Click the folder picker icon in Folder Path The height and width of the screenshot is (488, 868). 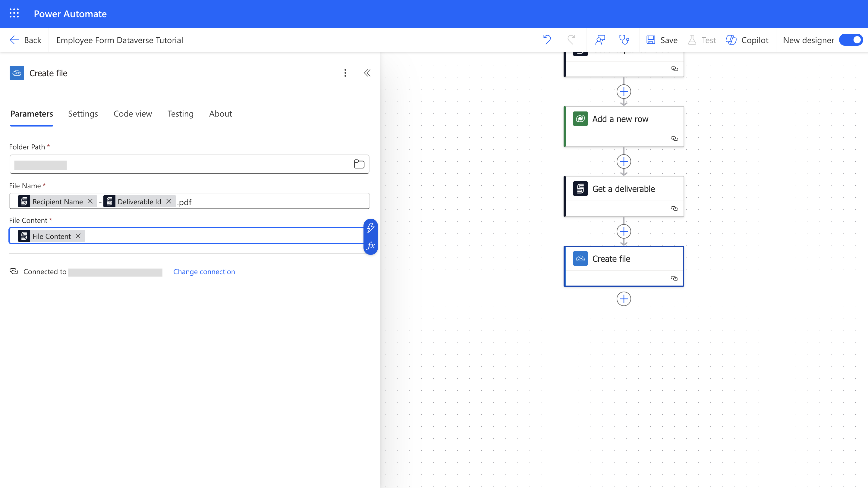tap(359, 164)
